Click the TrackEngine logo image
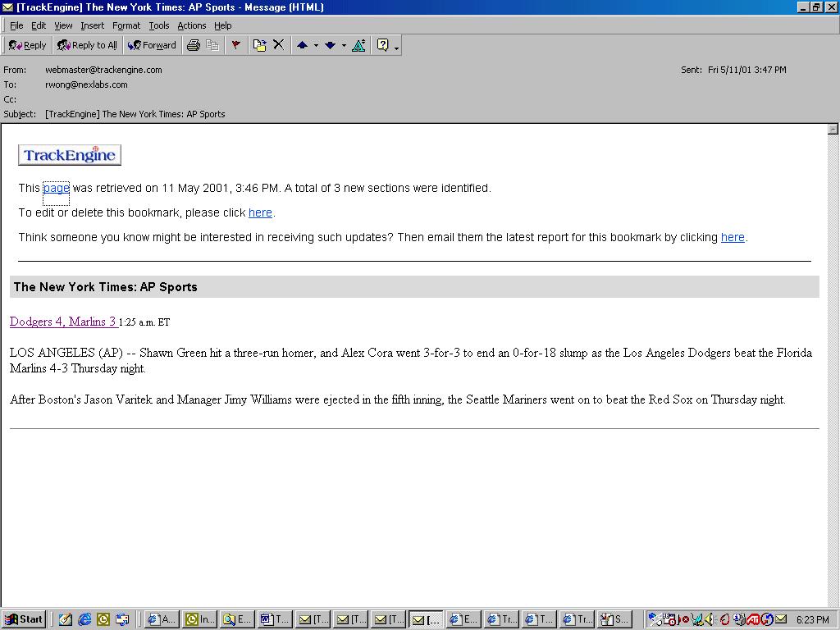This screenshot has width=840, height=630. 70,155
